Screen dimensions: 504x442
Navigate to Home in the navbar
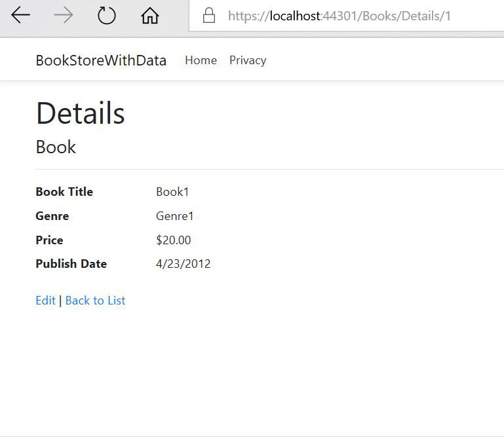coord(201,60)
